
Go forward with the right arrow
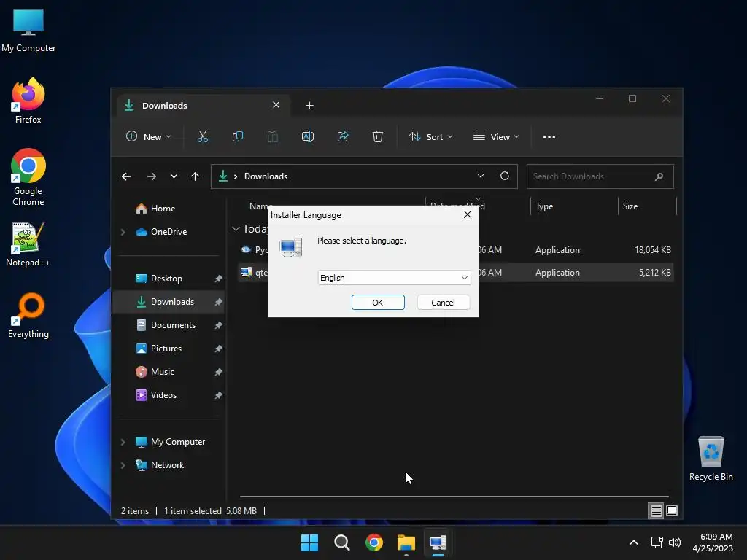(152, 176)
